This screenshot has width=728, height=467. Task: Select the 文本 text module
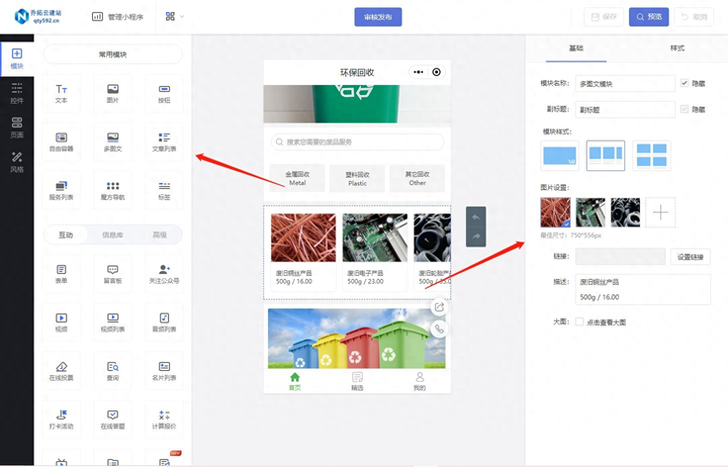click(61, 93)
